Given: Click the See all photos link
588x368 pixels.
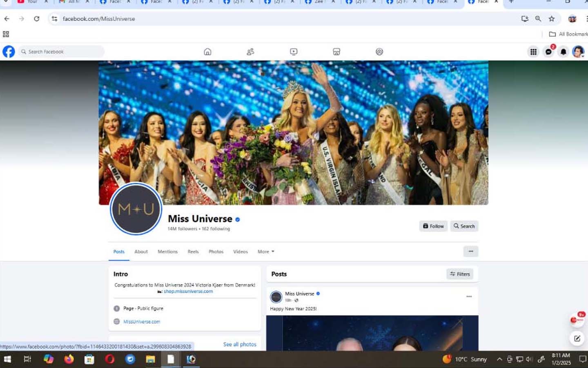Looking at the screenshot, I should [240, 344].
